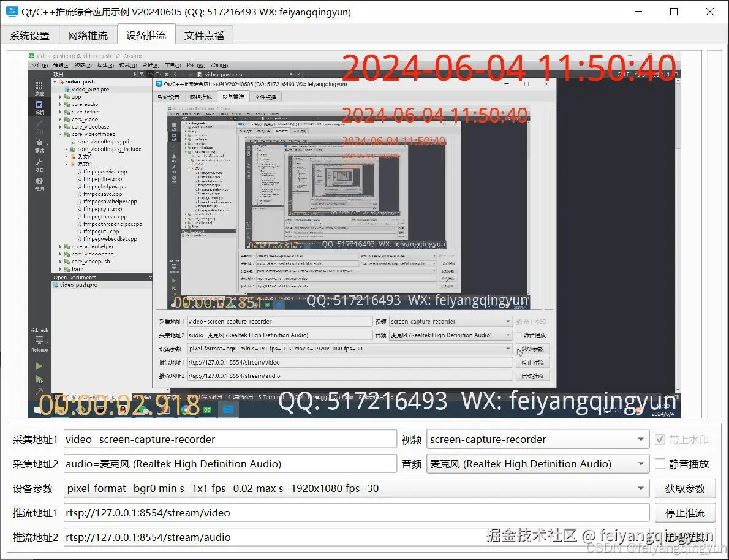Switch to the 文件点播 tab

[x=204, y=34]
